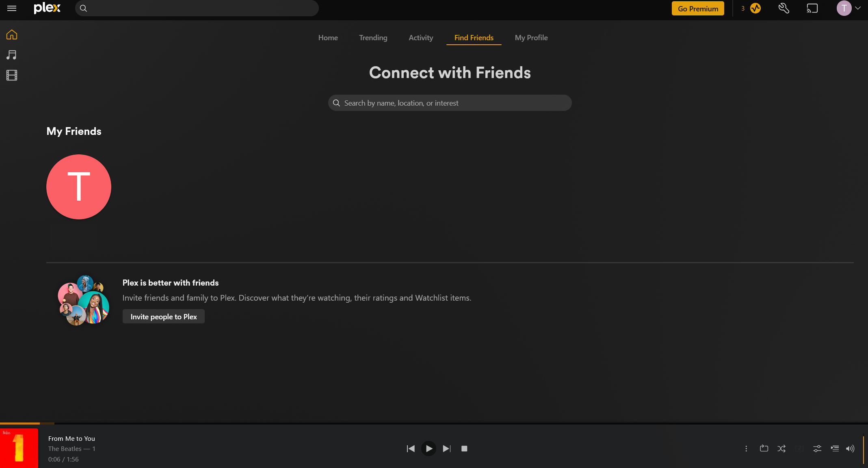Viewport: 868px width, 468px height.
Task: Select the Music section in the sidebar
Action: pyautogui.click(x=12, y=55)
